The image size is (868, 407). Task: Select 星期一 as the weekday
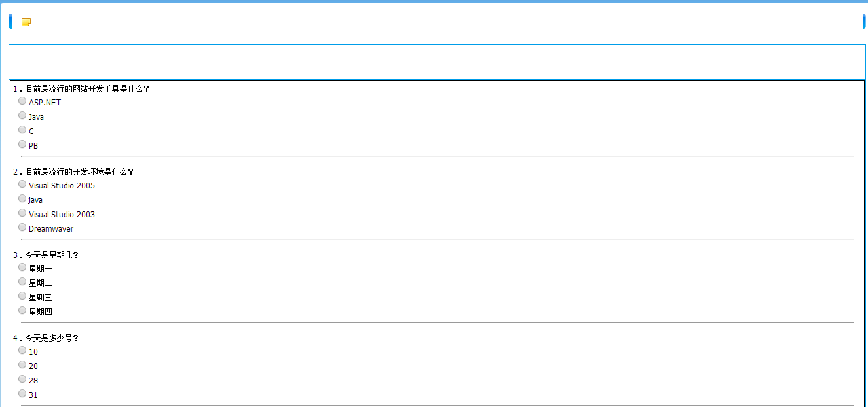(22, 267)
